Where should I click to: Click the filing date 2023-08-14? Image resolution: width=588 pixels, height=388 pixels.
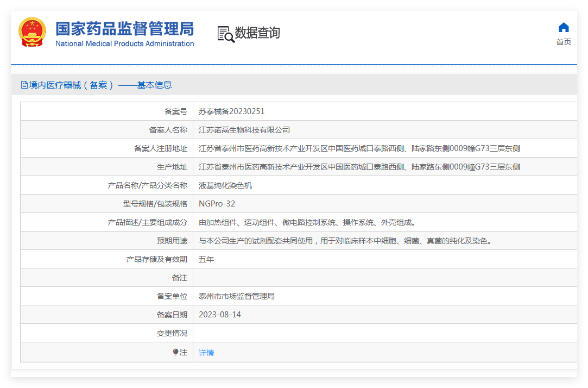coord(220,315)
